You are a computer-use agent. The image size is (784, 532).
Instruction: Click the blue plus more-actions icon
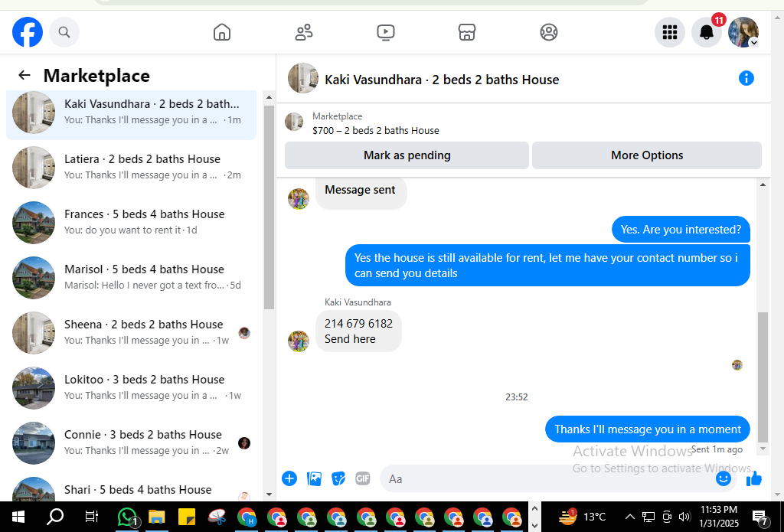pos(289,478)
